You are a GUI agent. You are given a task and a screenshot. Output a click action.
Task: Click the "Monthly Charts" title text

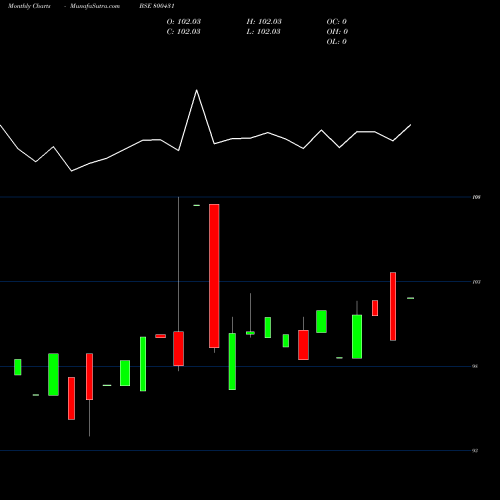29,6
